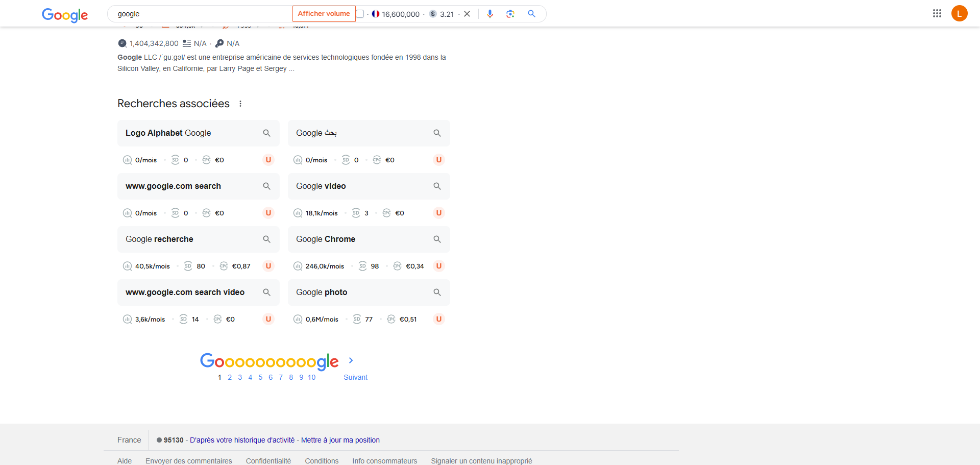980x465 pixels.
Task: Click the Afficher volume button
Action: (324, 14)
